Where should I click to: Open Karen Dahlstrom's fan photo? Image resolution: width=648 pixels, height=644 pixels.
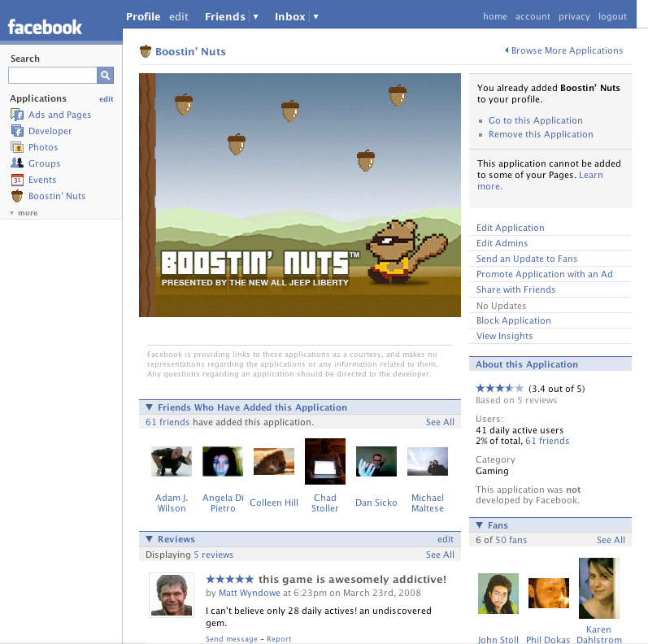(599, 588)
